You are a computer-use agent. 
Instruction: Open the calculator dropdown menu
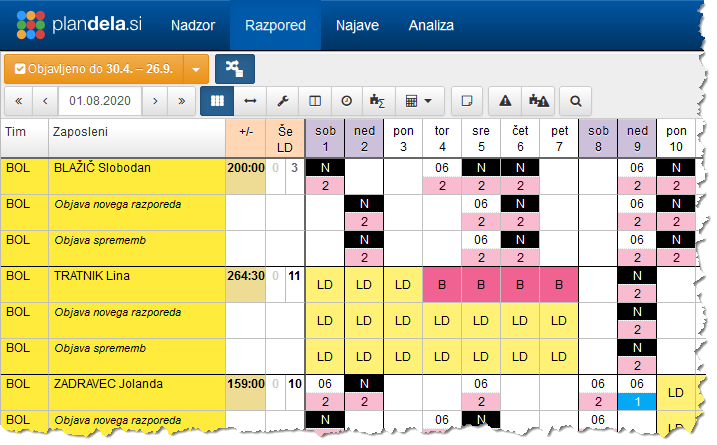[x=419, y=100]
